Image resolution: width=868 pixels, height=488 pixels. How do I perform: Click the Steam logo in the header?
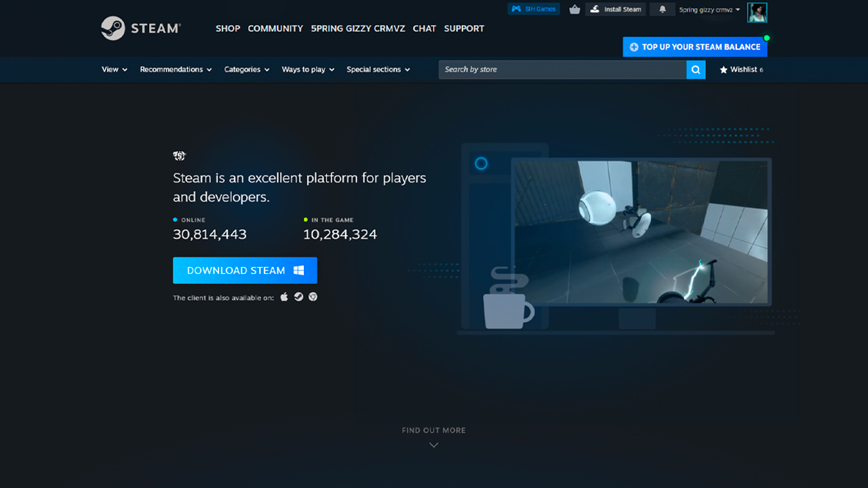(x=141, y=28)
